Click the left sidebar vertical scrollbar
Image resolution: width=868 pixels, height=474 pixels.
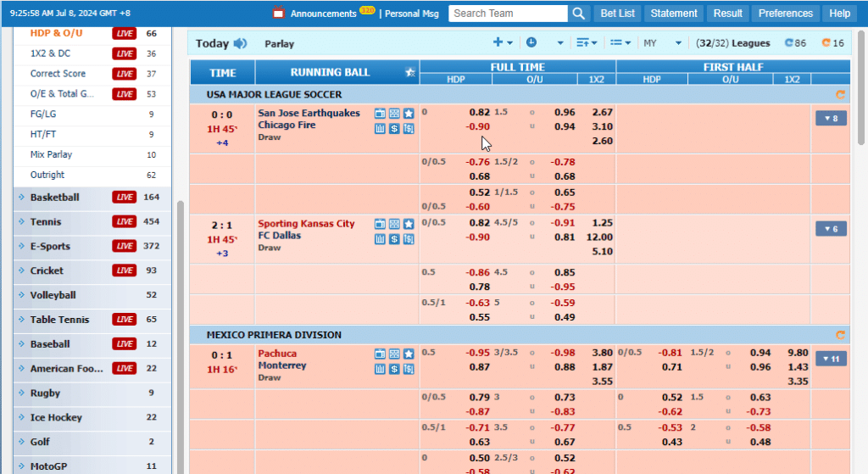point(180,337)
